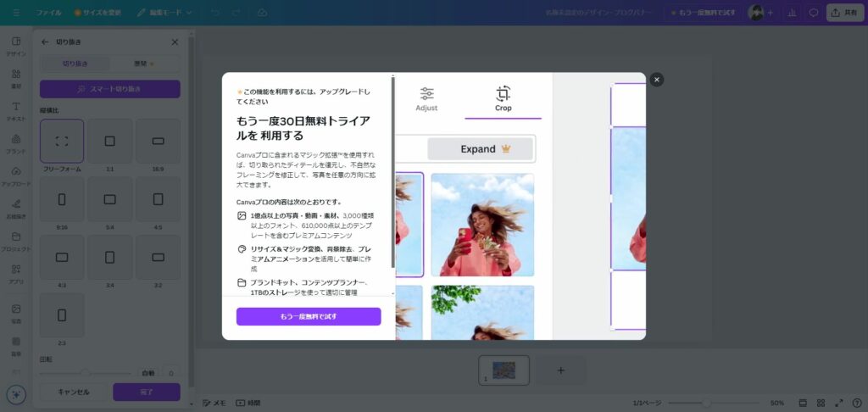The width and height of the screenshot is (868, 412).
Task: Click the rotation slider handle
Action: point(86,373)
